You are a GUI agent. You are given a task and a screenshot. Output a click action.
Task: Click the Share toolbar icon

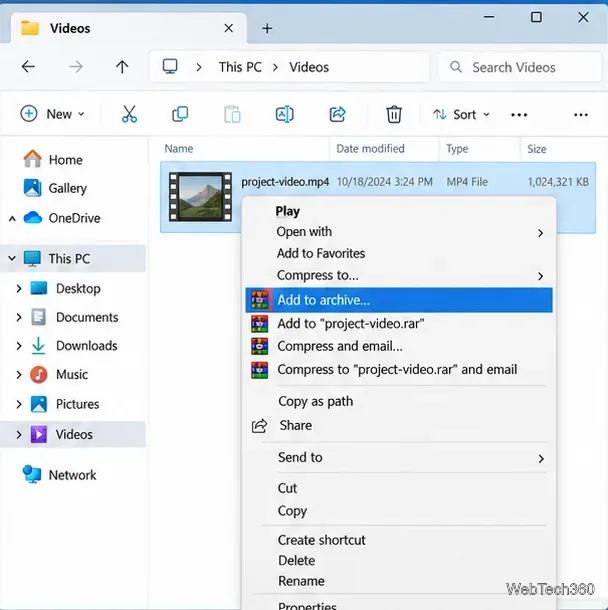pos(337,114)
